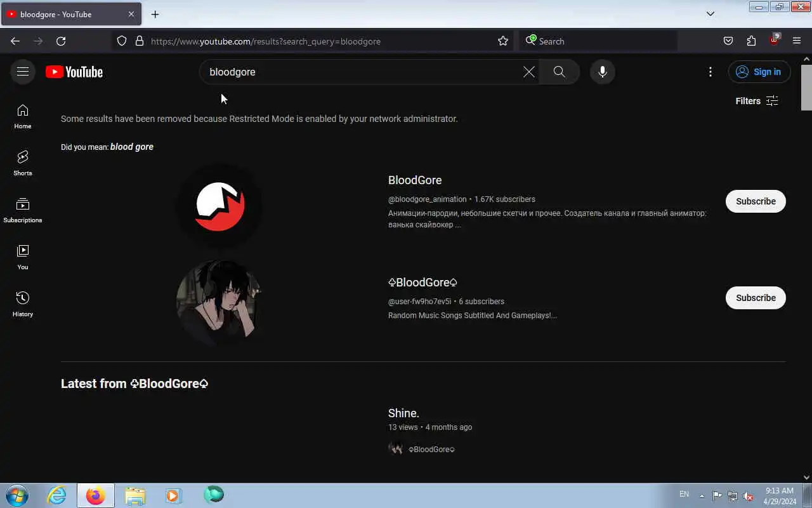Open the You section in sidebar
Image resolution: width=812 pixels, height=508 pixels.
pos(23,258)
